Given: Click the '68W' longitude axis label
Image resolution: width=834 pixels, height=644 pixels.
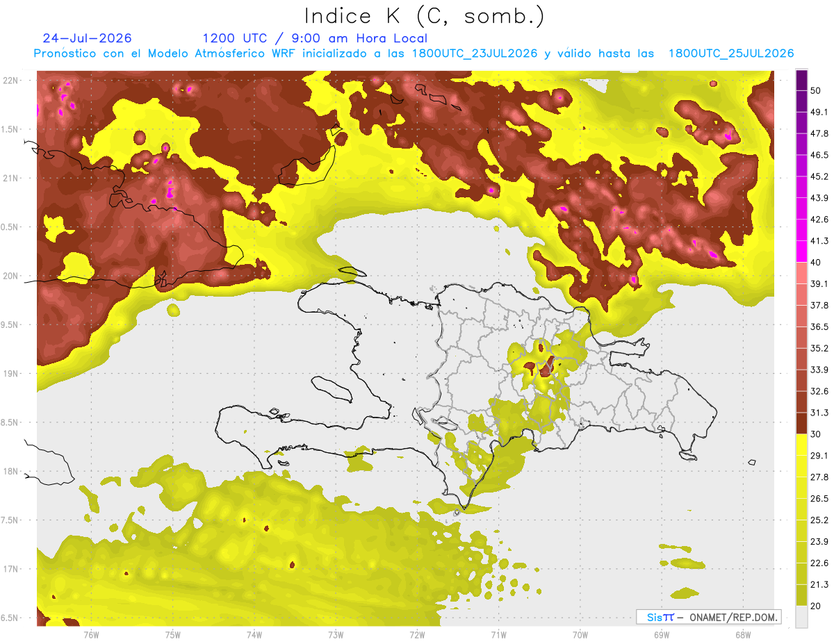Looking at the screenshot, I should click(743, 635).
